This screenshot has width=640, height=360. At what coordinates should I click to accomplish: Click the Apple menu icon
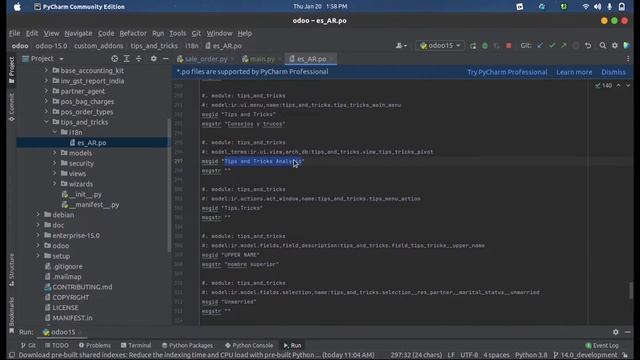point(17,7)
